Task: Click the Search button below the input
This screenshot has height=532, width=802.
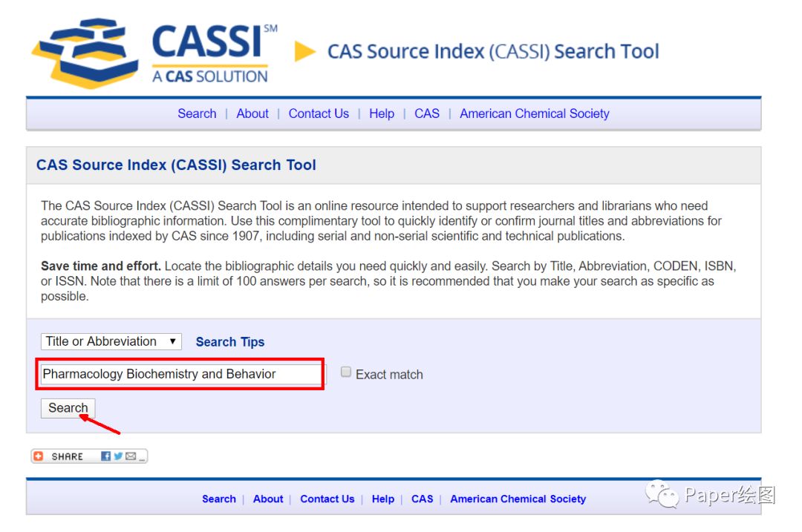Action: tap(68, 408)
